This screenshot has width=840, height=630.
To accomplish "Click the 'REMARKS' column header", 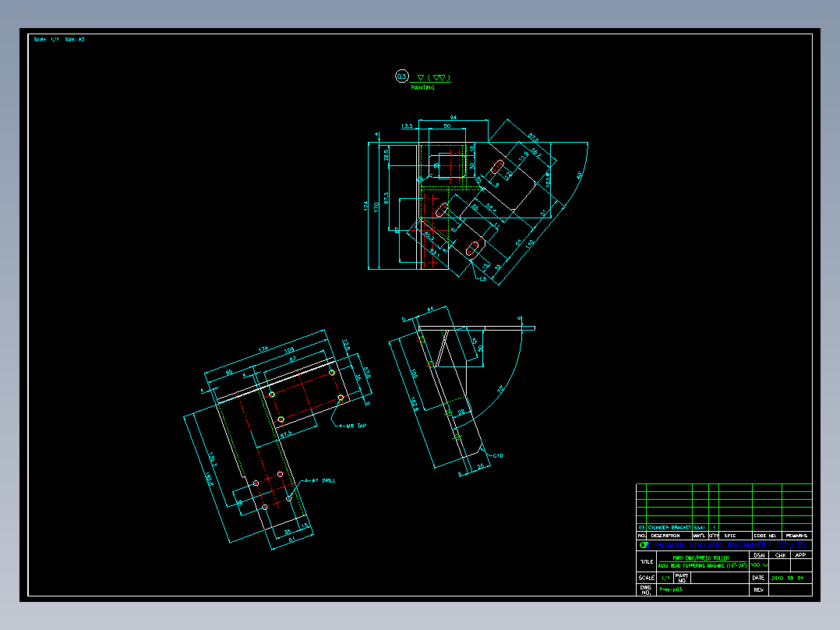I will click(796, 536).
